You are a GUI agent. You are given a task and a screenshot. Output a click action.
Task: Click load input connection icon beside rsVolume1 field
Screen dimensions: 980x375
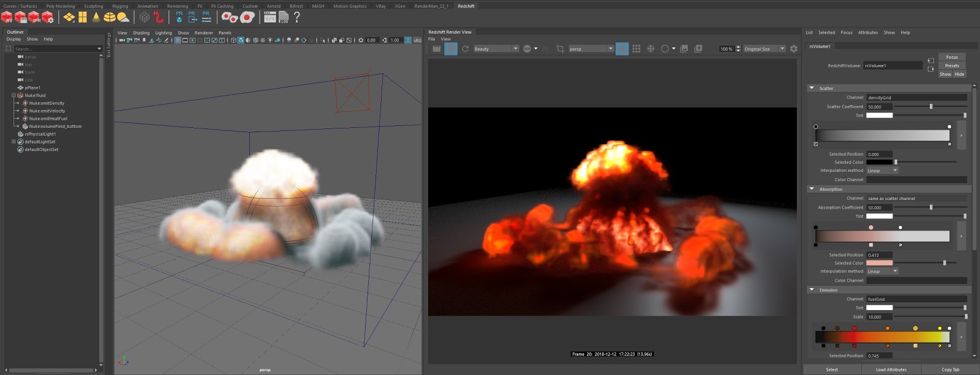click(x=931, y=61)
